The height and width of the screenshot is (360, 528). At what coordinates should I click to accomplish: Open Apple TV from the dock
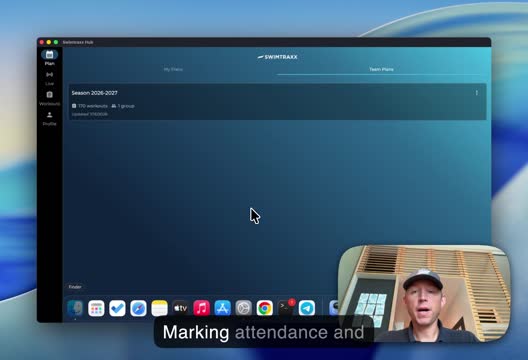(180, 308)
